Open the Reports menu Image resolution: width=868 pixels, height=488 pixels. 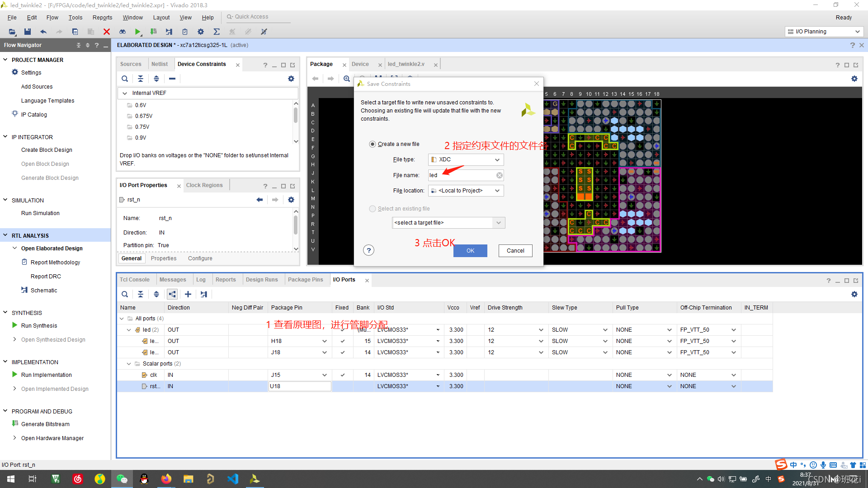(102, 18)
